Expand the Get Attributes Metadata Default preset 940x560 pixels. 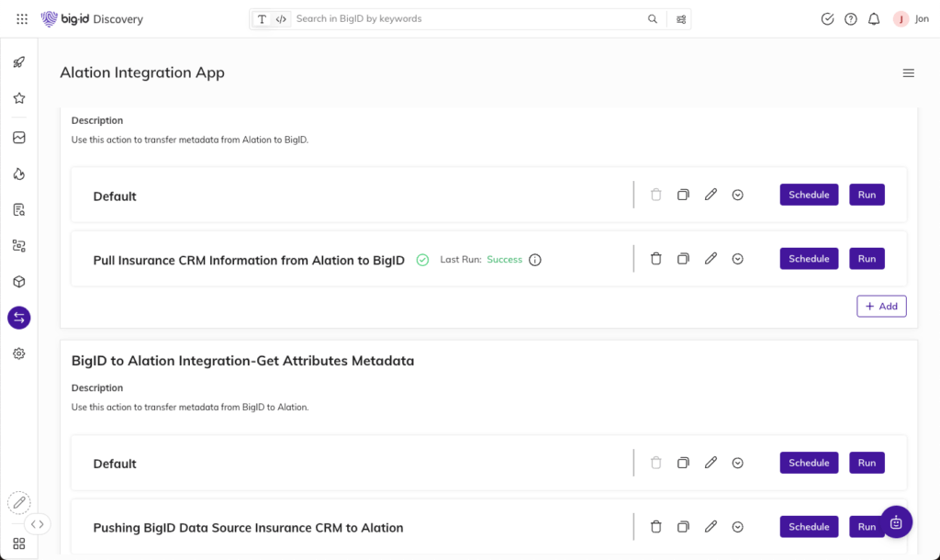tap(738, 463)
